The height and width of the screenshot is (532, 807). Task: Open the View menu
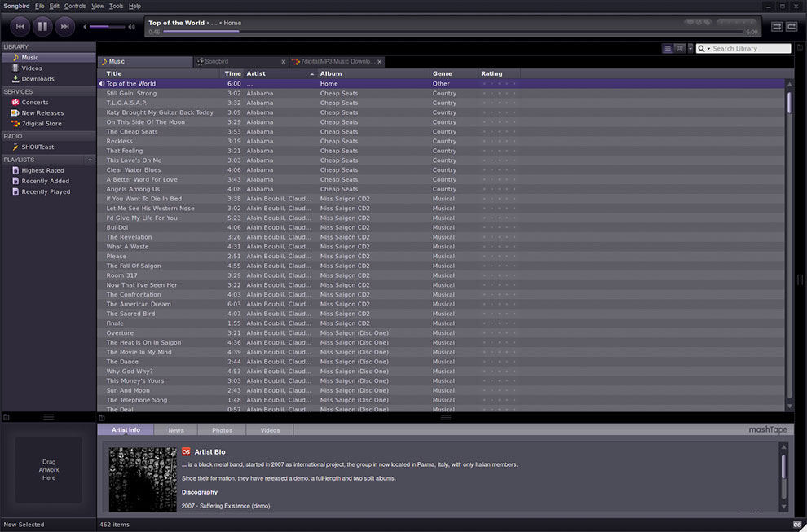click(x=97, y=7)
